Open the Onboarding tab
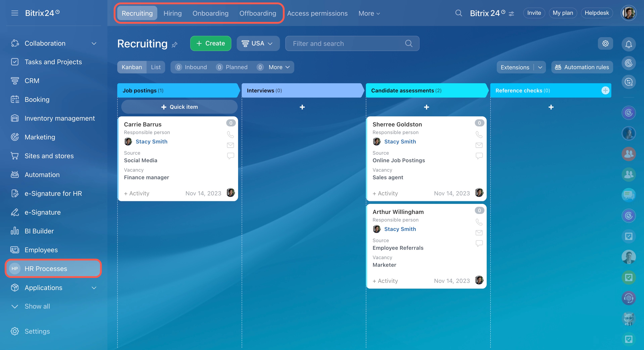The width and height of the screenshot is (644, 350). [x=210, y=13]
